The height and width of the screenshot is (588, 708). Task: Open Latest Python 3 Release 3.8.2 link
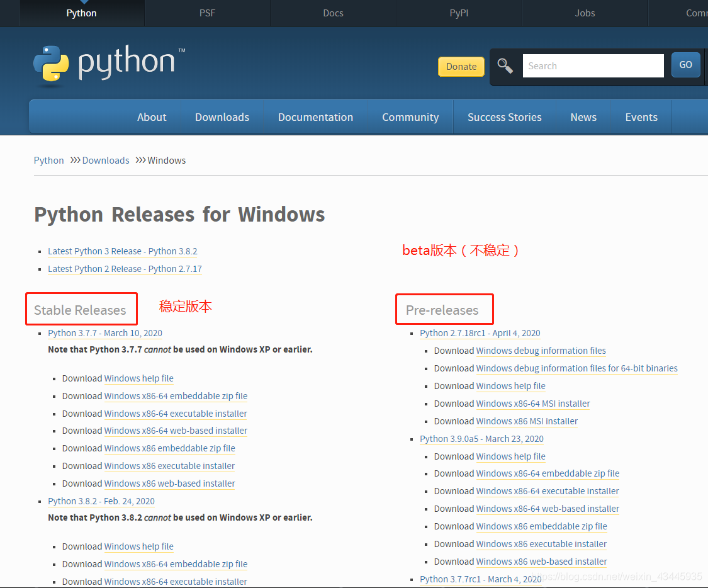(x=122, y=251)
